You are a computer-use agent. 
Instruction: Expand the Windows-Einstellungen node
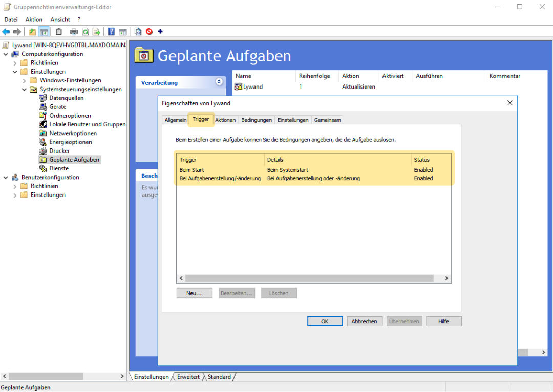click(x=24, y=81)
